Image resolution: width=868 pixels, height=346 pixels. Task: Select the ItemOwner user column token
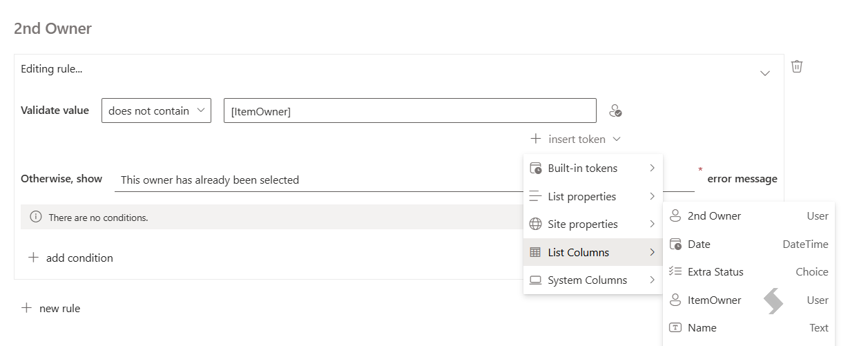[749, 300]
